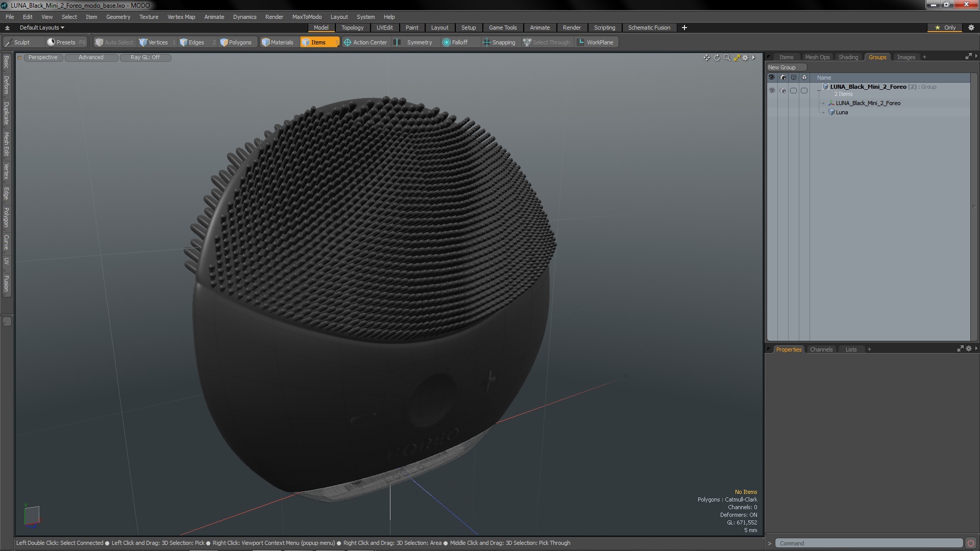Image resolution: width=980 pixels, height=551 pixels.
Task: Click the command history record button
Action: tap(971, 543)
